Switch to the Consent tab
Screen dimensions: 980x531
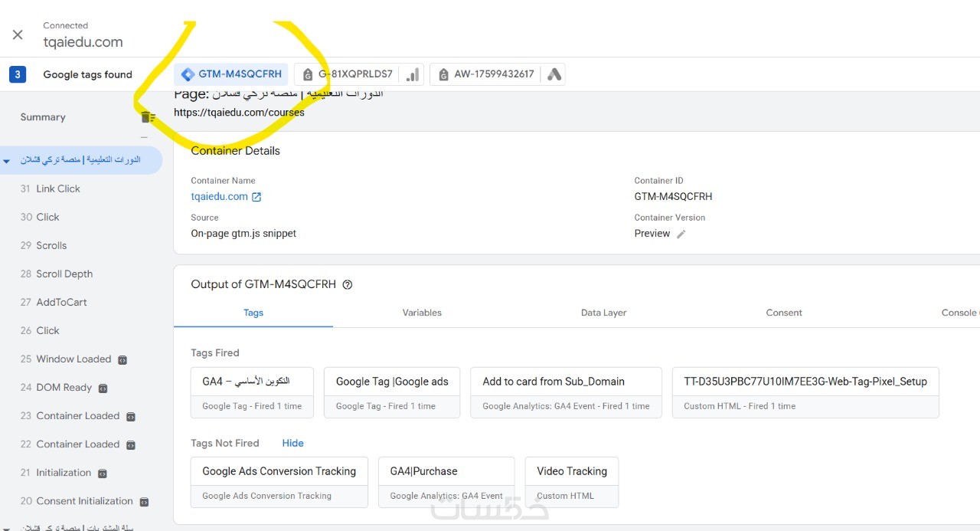pyautogui.click(x=784, y=313)
